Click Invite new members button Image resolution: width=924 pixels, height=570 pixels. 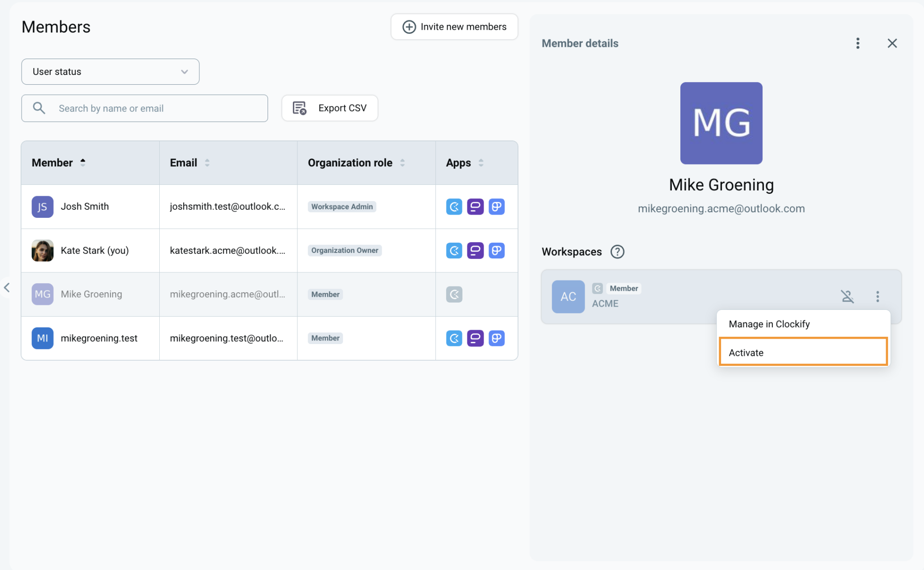click(x=454, y=27)
